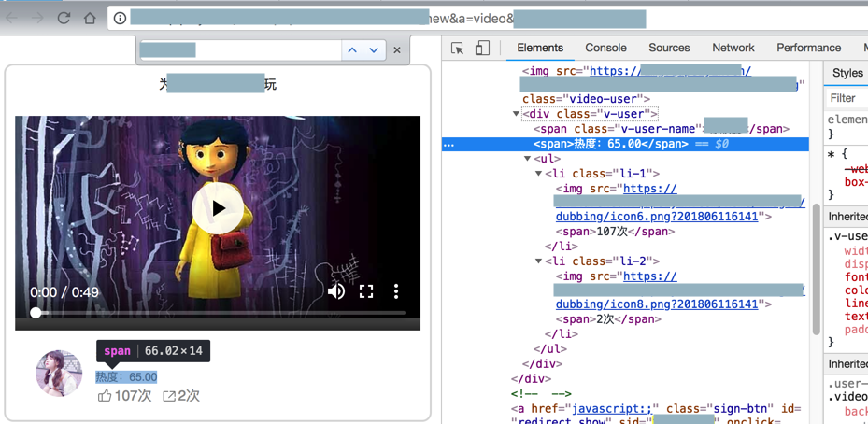
Task: Open the Console tab
Action: (x=605, y=49)
